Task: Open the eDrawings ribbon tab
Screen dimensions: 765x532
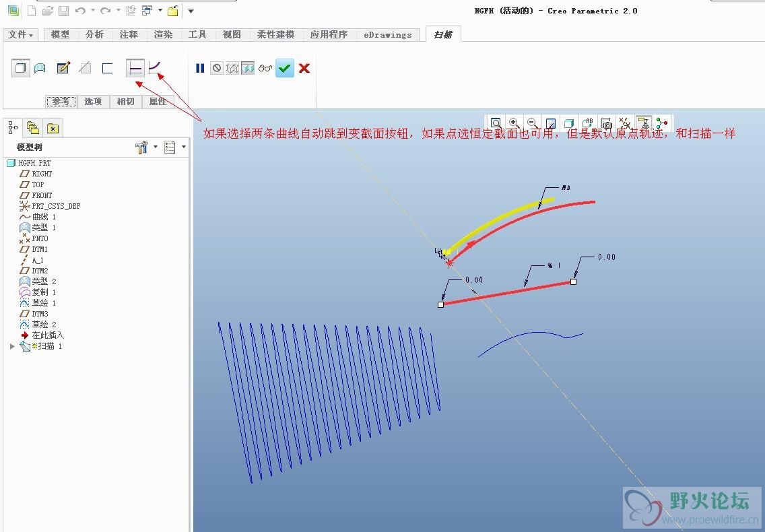Action: point(387,34)
